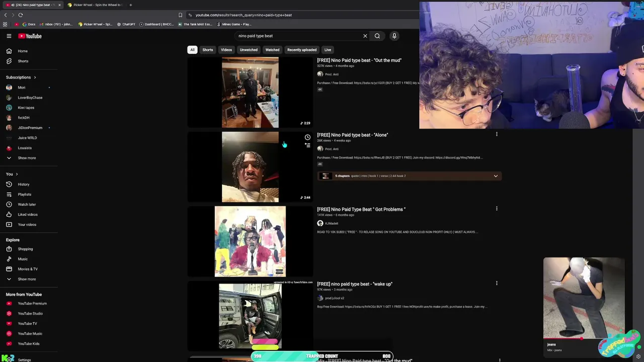Play "Alone" video thumbnail
Viewport: 644px width, 362px height.
pos(250,167)
